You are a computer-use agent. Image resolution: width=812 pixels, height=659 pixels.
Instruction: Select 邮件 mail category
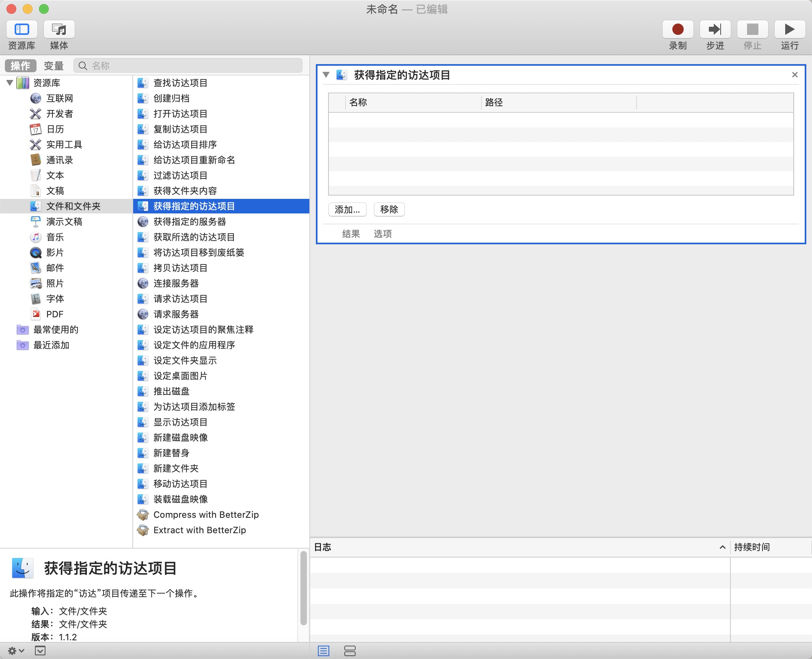(55, 268)
